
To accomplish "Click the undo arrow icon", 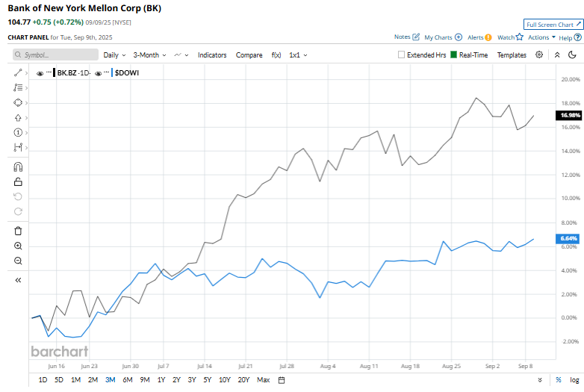I will pyautogui.click(x=18, y=196).
